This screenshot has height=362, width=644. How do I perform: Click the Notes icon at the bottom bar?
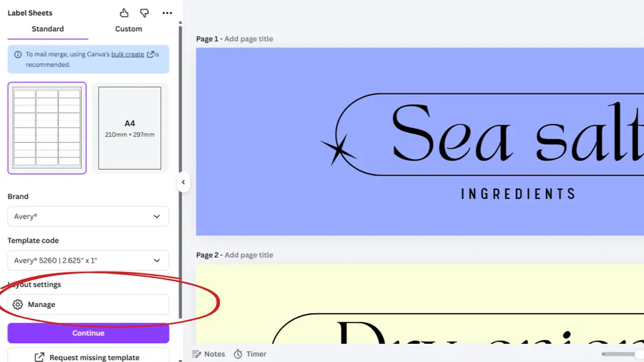click(x=197, y=354)
